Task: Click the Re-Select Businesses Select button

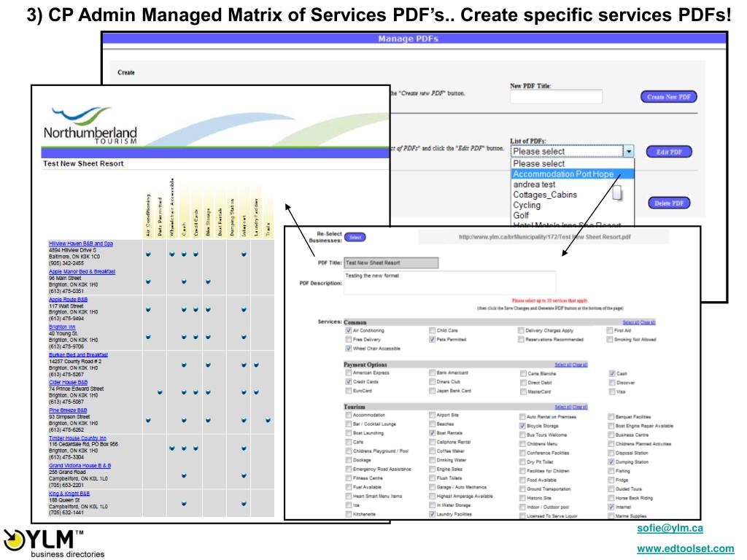Action: click(355, 237)
